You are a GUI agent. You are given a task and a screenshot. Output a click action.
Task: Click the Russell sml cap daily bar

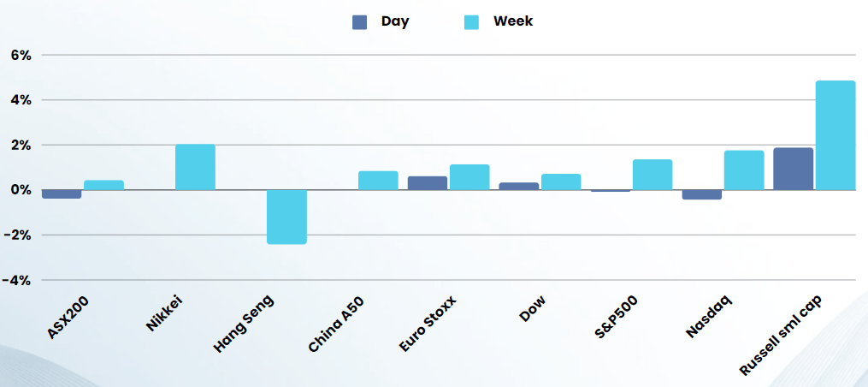(x=793, y=169)
